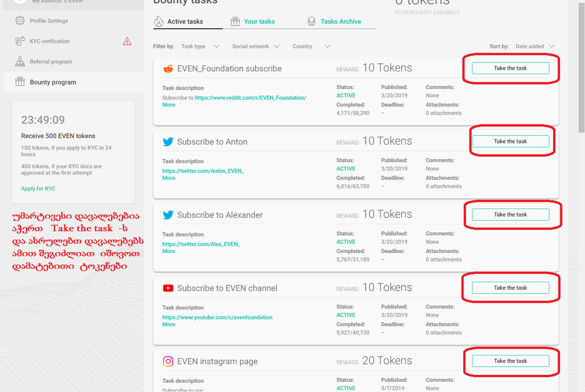Click the 23:49:09 countdown timer
This screenshot has height=392, width=585.
[x=43, y=120]
